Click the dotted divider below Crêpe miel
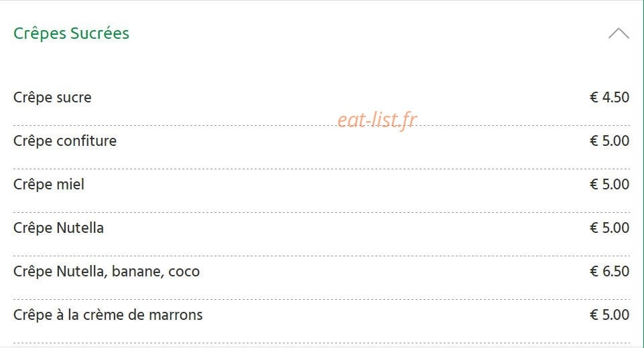 click(x=322, y=212)
